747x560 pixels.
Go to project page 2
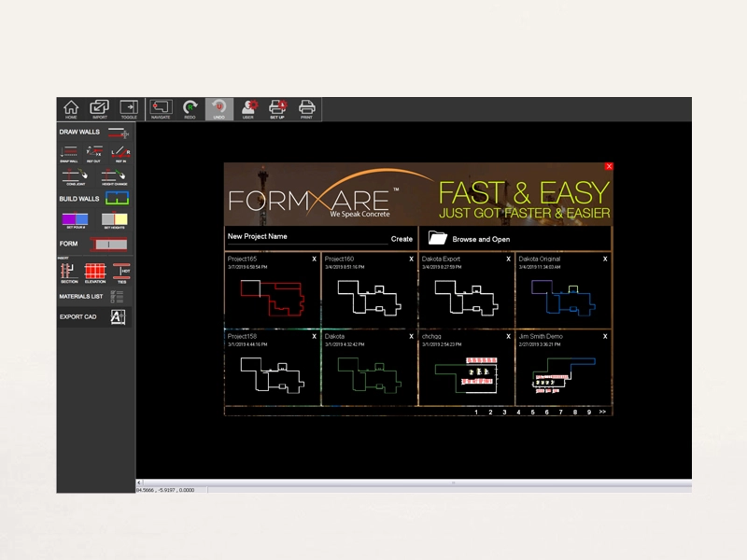tap(490, 412)
